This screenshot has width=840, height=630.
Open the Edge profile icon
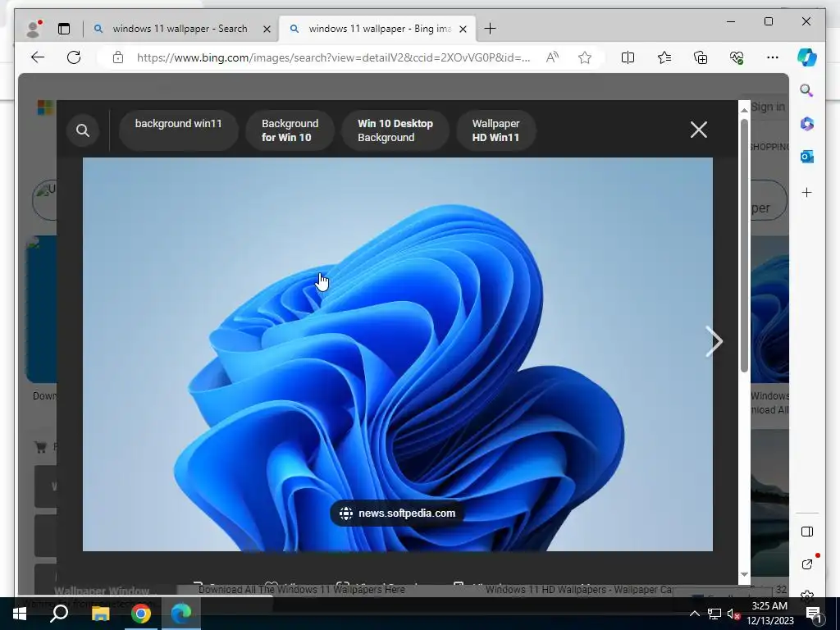[x=33, y=29]
